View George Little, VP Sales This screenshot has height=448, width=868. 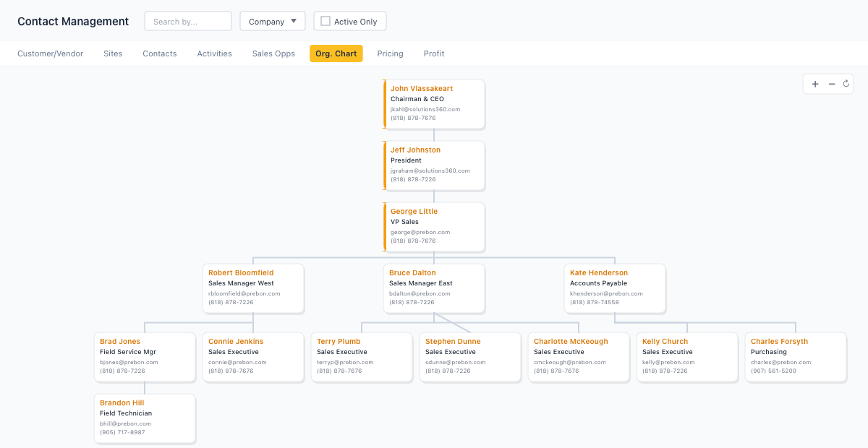[x=434, y=226]
